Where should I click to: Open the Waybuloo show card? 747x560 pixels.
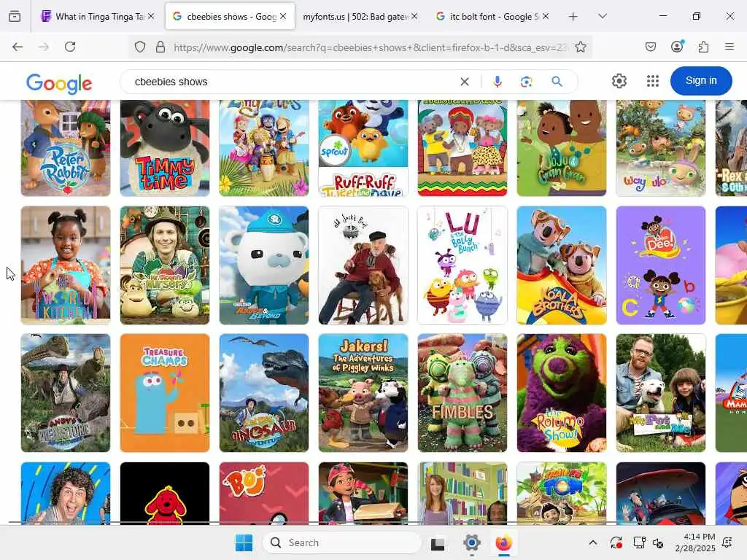pyautogui.click(x=661, y=148)
